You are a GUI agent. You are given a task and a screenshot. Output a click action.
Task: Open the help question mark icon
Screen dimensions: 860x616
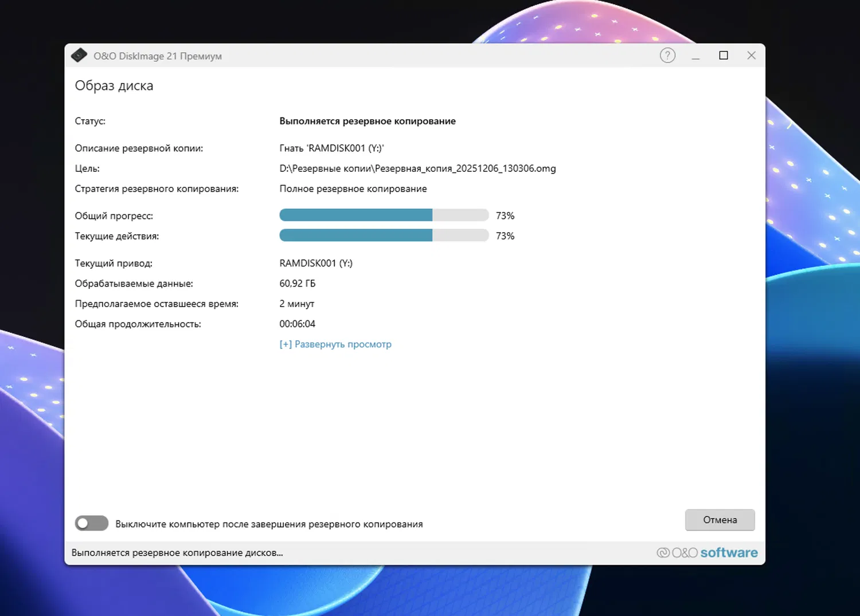coord(667,56)
